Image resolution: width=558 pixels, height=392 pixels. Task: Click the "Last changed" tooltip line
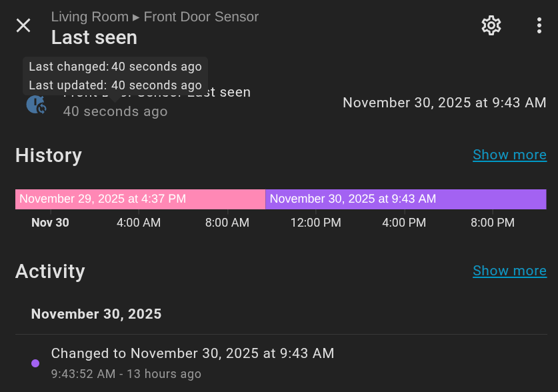pos(115,67)
